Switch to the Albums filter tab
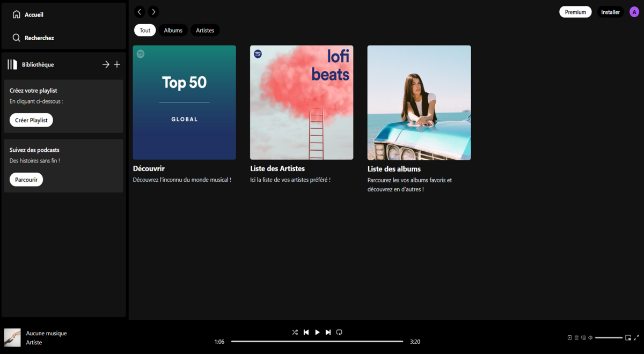 173,30
